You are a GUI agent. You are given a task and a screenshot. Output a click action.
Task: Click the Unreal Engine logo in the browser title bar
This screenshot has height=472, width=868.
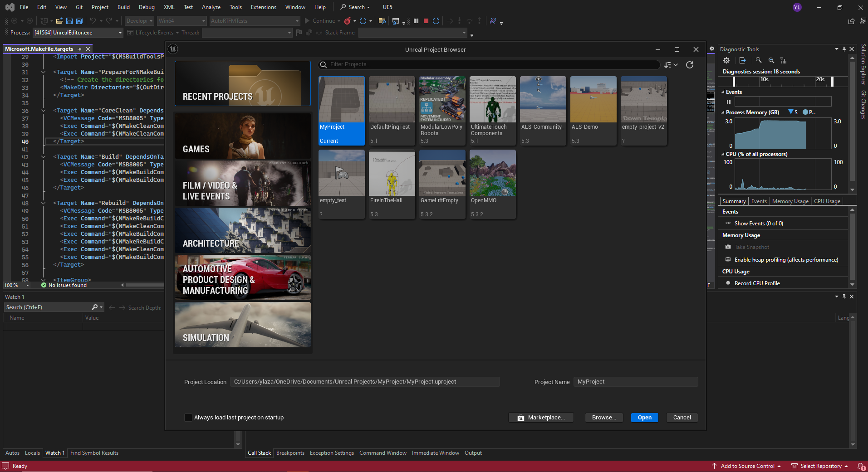173,49
